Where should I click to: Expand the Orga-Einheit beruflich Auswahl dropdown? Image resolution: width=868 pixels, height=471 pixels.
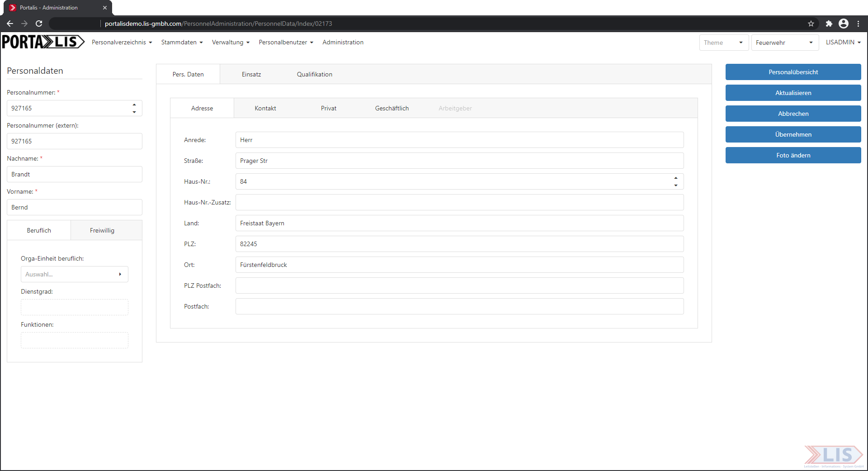[x=75, y=274]
